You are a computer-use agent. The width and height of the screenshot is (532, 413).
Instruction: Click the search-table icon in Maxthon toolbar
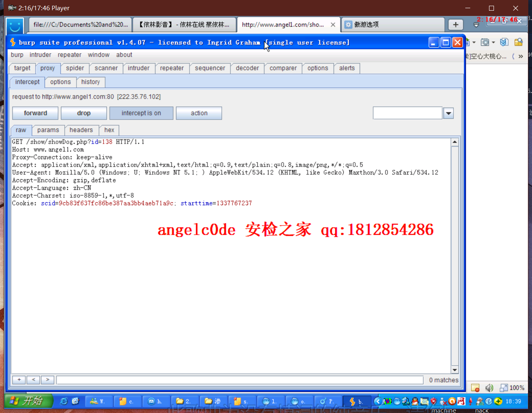518,42
